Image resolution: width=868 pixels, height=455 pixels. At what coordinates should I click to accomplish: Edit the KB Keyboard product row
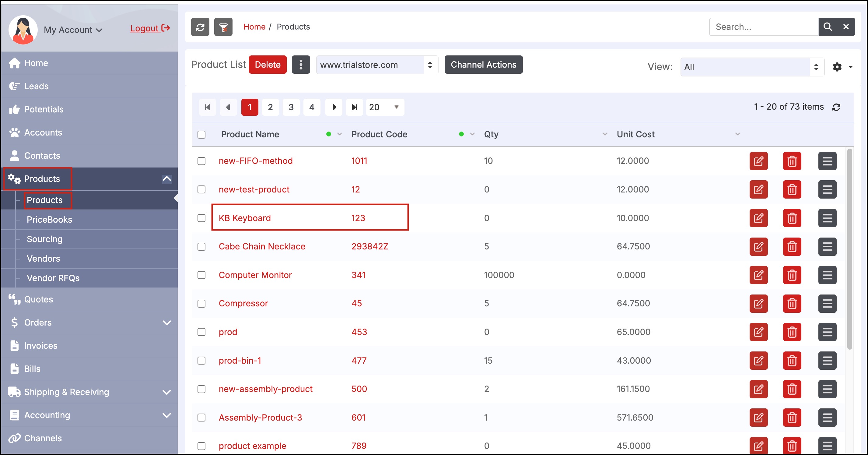click(x=758, y=218)
